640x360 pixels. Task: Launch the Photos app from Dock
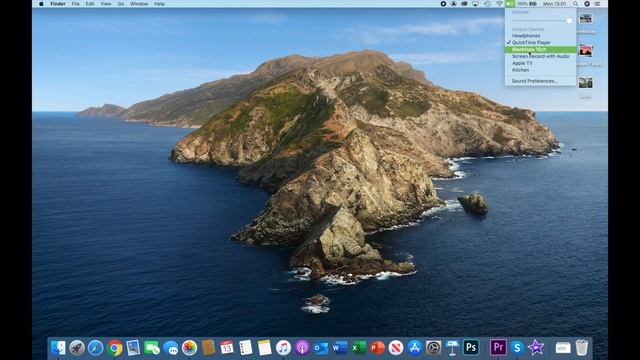click(189, 348)
